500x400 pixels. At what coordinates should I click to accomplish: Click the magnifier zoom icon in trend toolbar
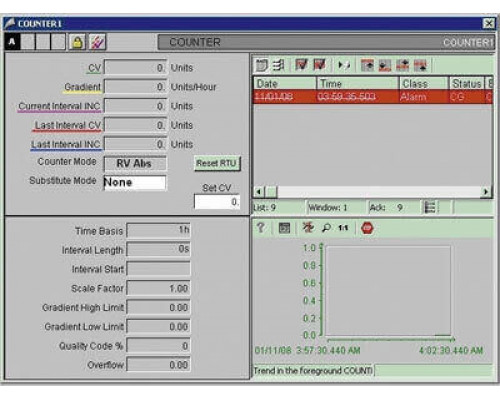coord(326,228)
